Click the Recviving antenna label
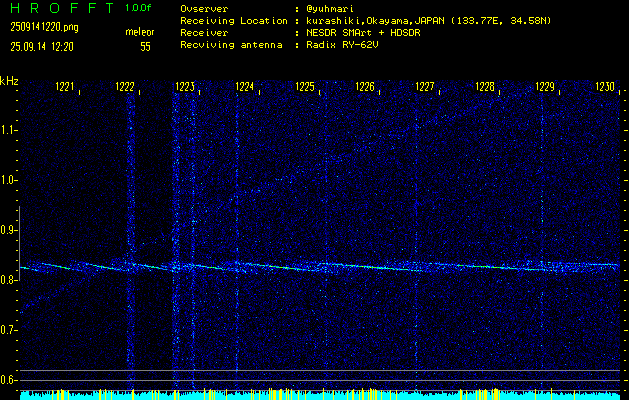Viewport: 629px width, 400px height. [231, 45]
